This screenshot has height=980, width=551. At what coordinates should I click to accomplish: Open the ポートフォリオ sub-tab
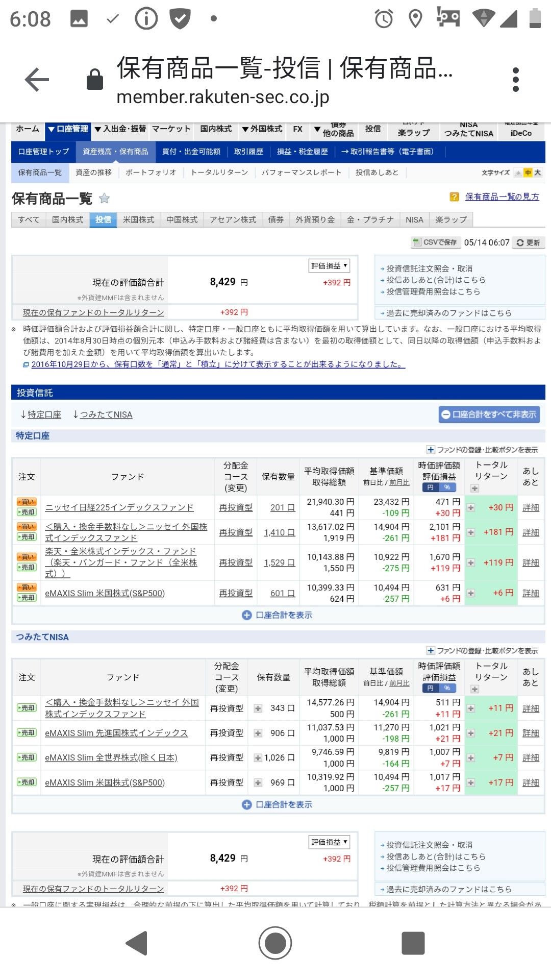pos(151,173)
